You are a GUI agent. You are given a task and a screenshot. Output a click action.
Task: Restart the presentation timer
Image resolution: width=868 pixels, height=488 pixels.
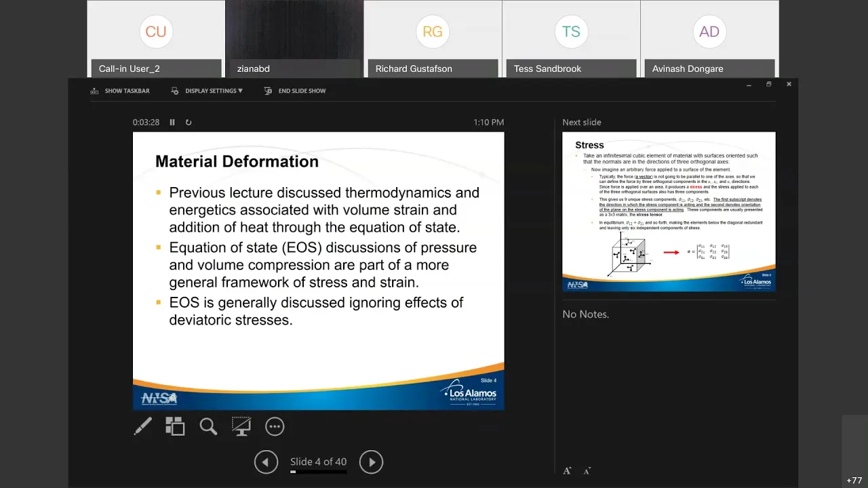(x=189, y=123)
